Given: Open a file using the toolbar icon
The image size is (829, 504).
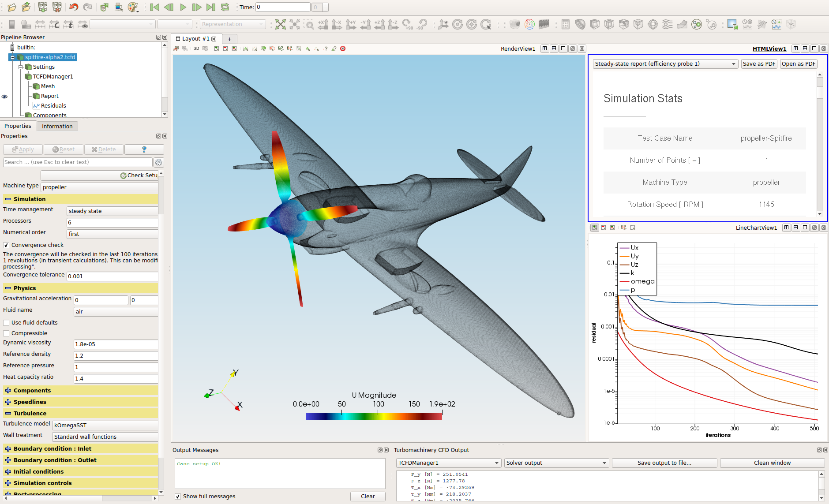Looking at the screenshot, I should click(x=11, y=7).
